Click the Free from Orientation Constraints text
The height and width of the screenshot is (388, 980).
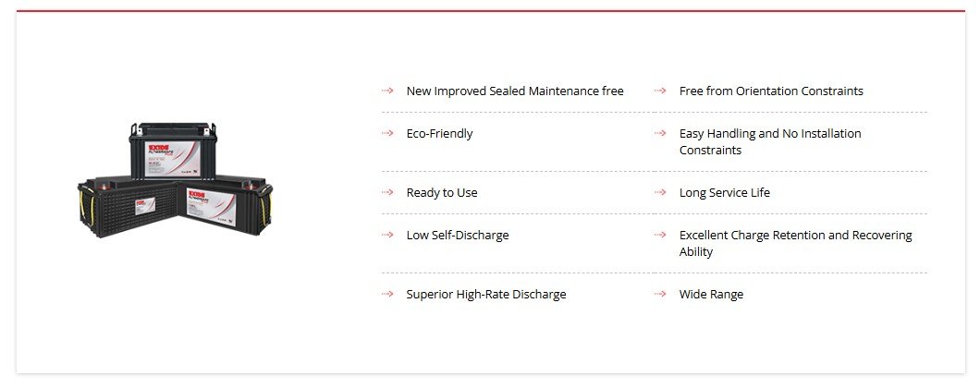771,91
